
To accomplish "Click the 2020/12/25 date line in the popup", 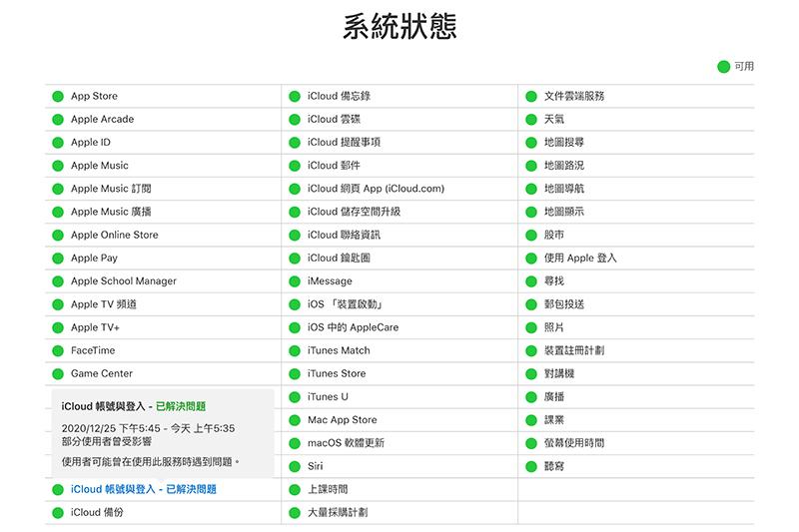I will 148,428.
